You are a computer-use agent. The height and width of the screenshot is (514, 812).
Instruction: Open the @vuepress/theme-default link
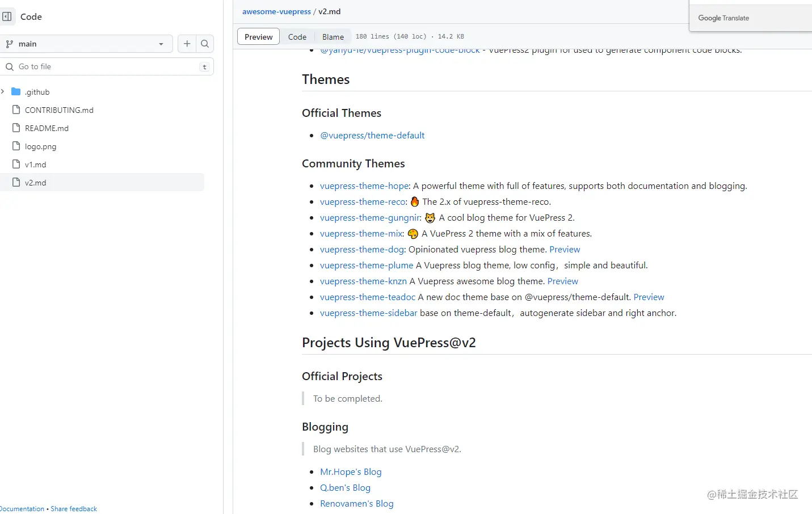[372, 136]
